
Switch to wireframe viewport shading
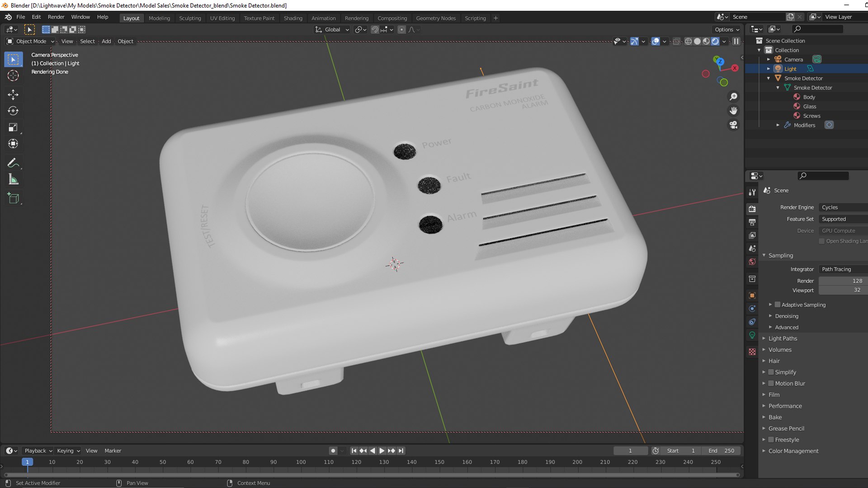click(x=688, y=41)
